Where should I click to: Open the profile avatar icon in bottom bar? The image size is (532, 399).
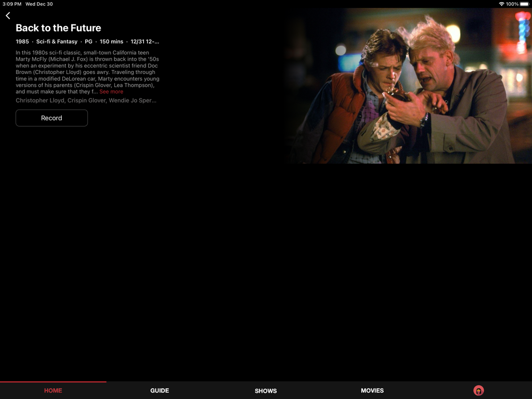coord(478,390)
